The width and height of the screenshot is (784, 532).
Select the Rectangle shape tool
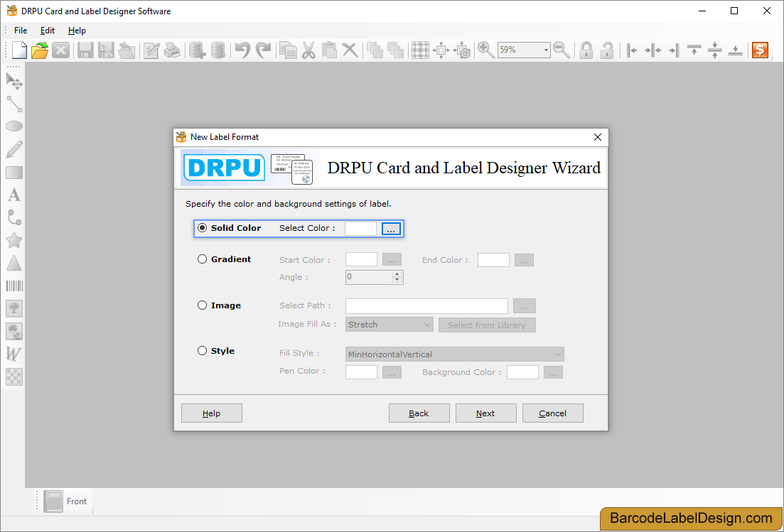[14, 173]
